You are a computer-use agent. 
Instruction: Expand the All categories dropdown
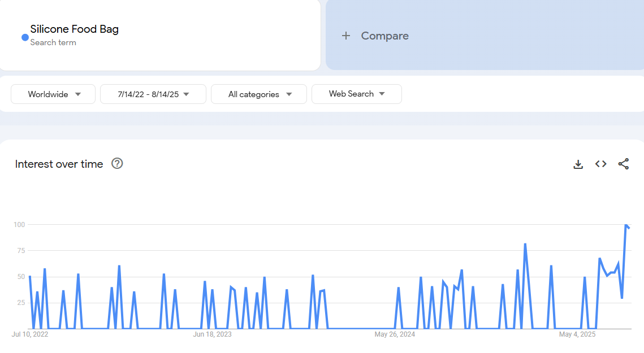[259, 94]
